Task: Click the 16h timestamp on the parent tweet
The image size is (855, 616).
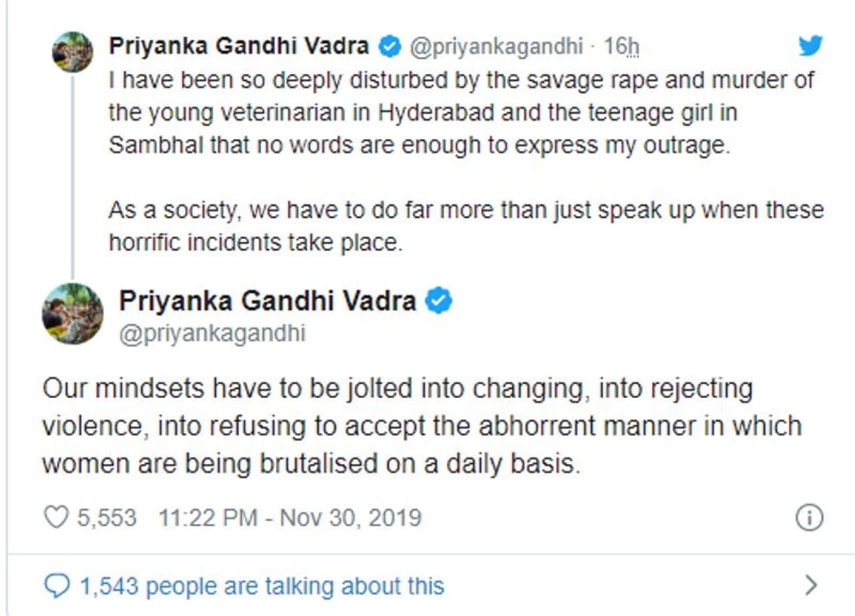Action: (621, 47)
